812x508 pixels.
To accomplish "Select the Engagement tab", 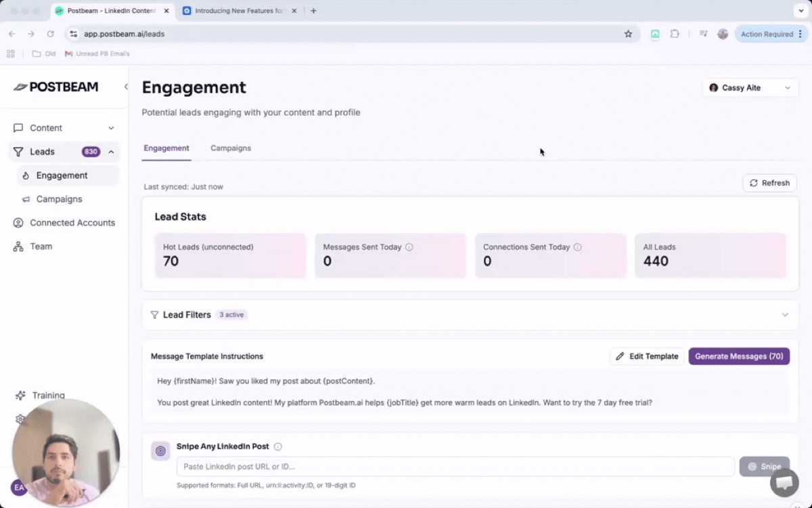I will pyautogui.click(x=166, y=148).
